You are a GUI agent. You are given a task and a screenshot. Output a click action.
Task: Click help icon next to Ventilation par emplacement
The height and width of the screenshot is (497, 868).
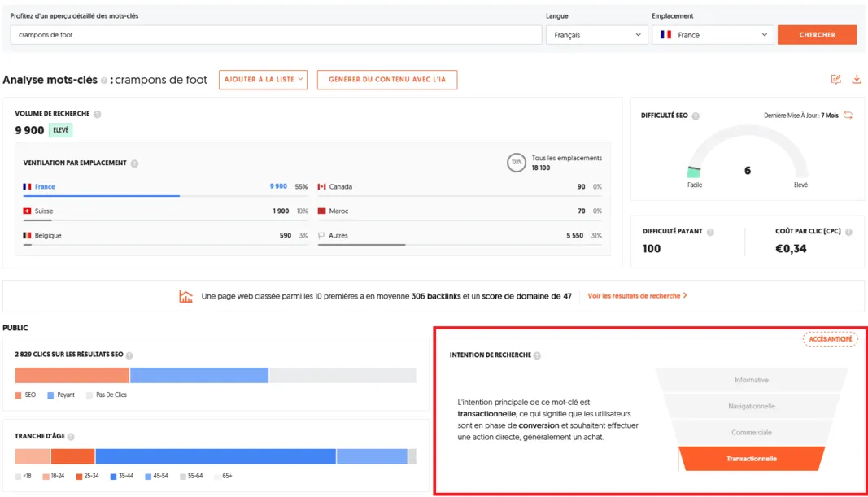coord(134,163)
